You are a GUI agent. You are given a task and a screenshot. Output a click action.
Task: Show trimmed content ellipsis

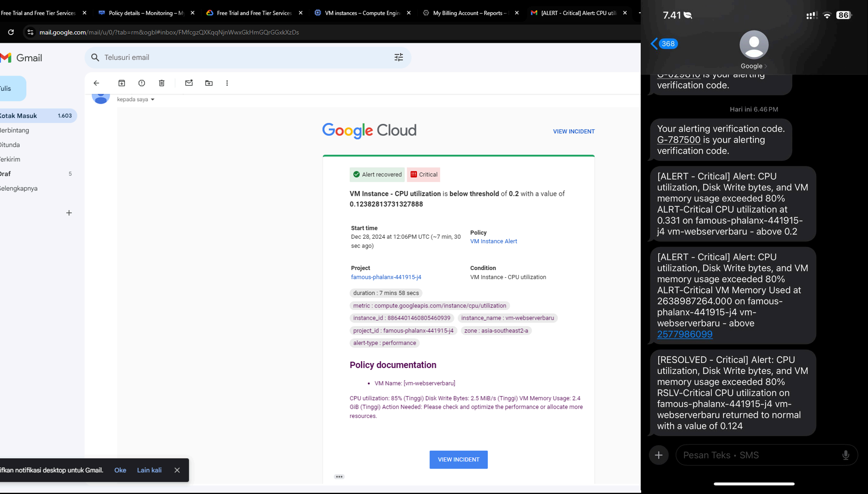(339, 477)
